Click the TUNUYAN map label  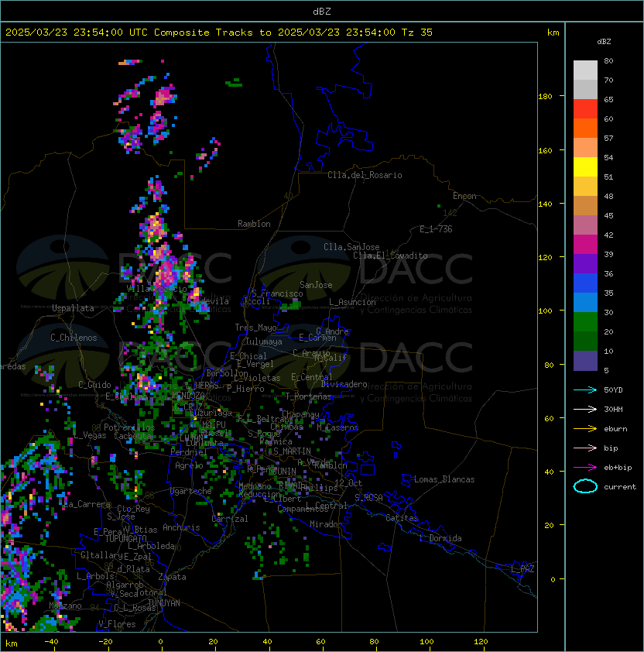pyautogui.click(x=164, y=603)
